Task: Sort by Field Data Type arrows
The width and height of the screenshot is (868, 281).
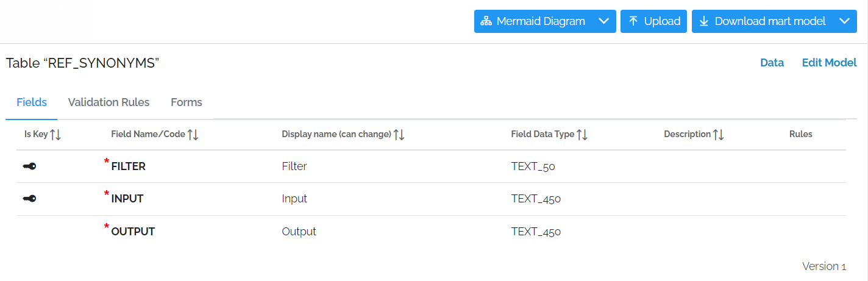Action: (582, 135)
